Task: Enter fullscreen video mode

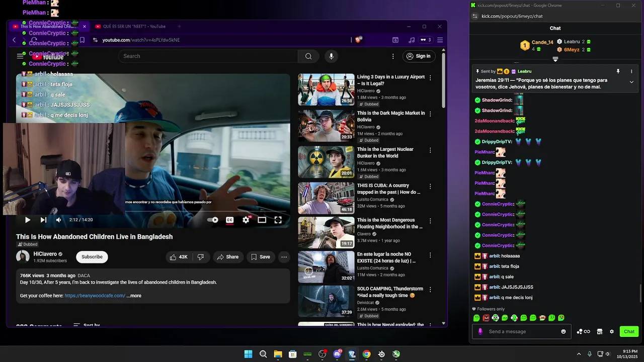Action: tap(278, 220)
